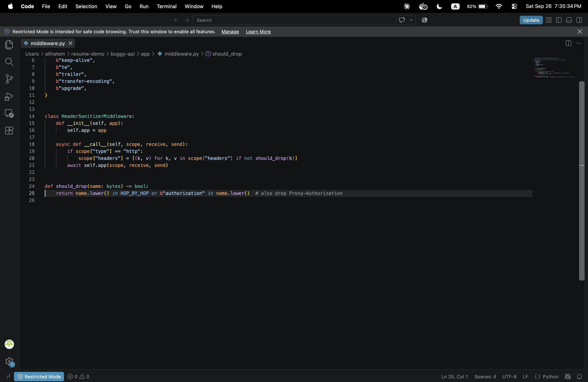Toggle the bottom panel
588x382 pixels.
tap(569, 20)
